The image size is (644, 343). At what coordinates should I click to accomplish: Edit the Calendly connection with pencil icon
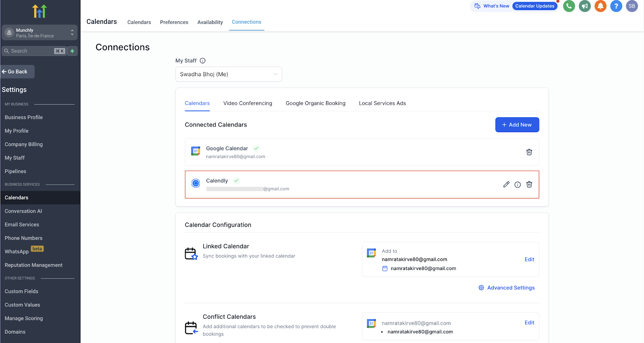506,185
